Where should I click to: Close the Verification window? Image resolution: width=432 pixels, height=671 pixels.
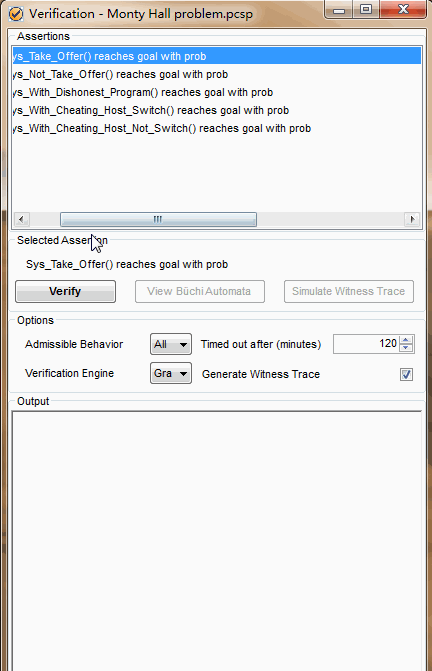click(x=403, y=10)
